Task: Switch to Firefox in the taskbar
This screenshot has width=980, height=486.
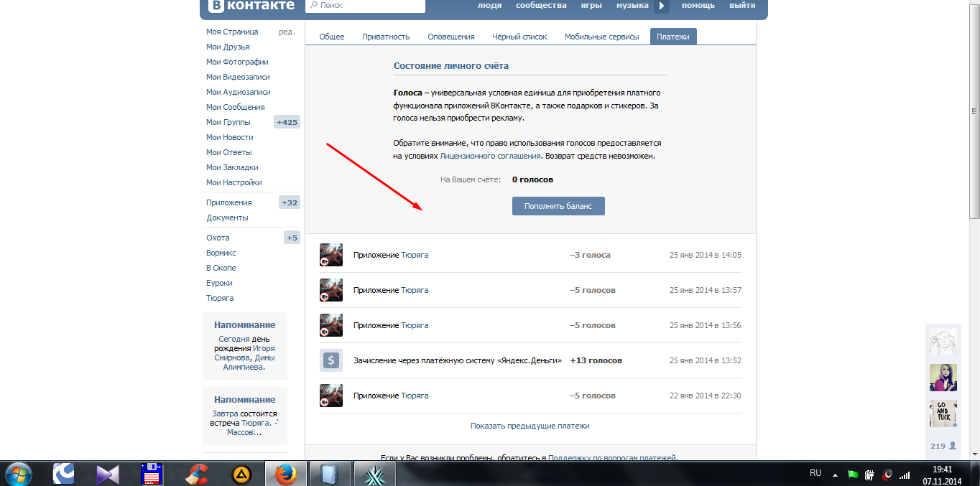Action: pyautogui.click(x=286, y=474)
